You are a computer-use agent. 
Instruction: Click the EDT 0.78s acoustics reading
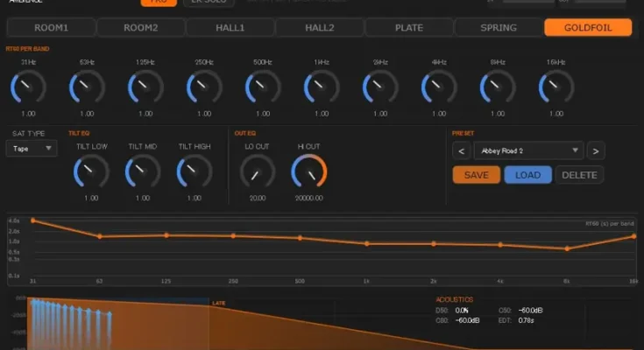(516, 320)
